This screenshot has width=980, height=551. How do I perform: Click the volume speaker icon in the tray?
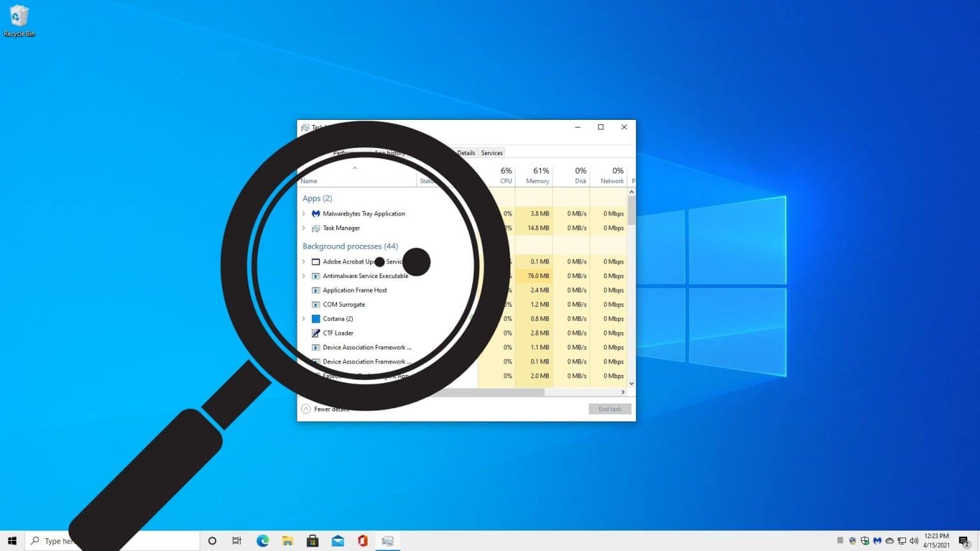[x=914, y=540]
